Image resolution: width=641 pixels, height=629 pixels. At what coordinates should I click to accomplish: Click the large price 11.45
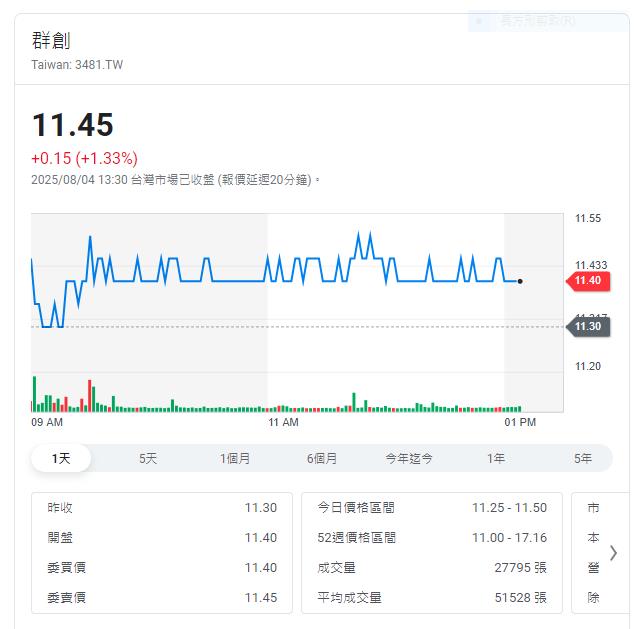pos(73,125)
